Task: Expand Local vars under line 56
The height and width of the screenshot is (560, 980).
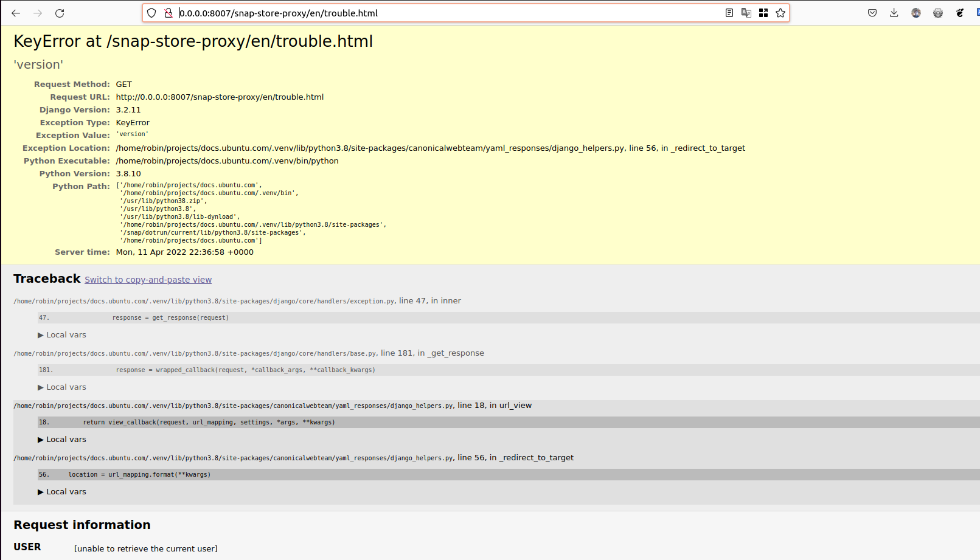Action: tap(62, 492)
